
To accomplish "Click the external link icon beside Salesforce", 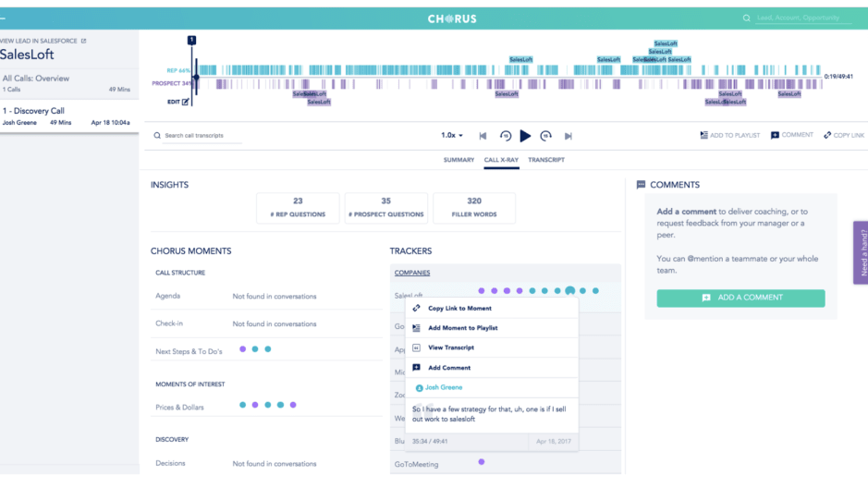I will tap(83, 41).
